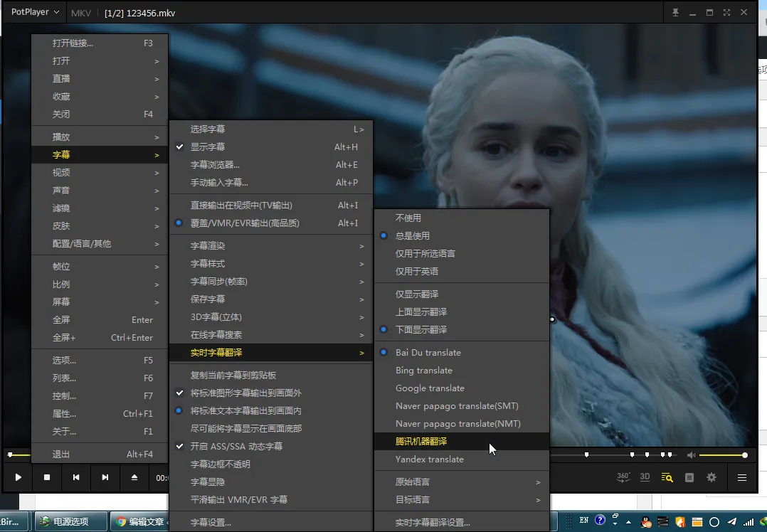Open the control panel gear icon

coord(712,477)
